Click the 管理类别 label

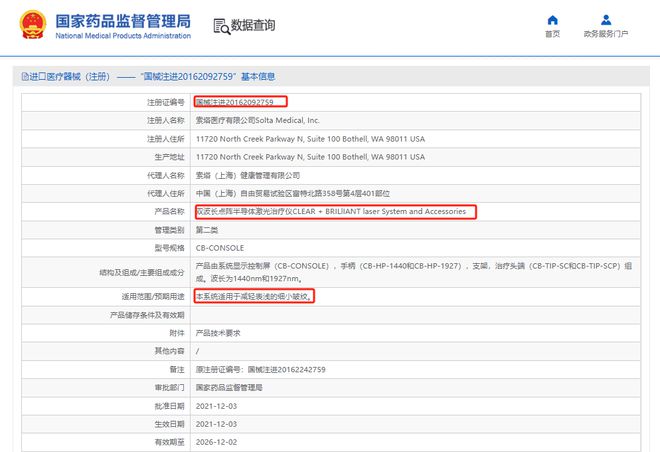point(170,230)
